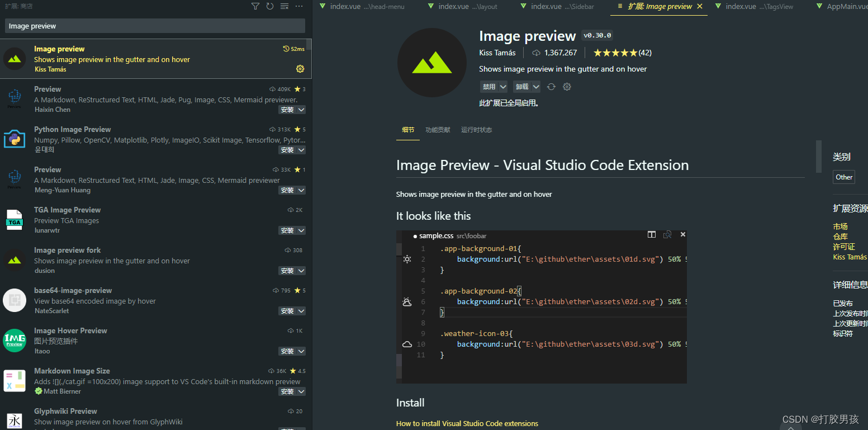Viewport: 868px width, 430px height.
Task: Click the Image preview fork mountain icon
Action: (x=15, y=260)
